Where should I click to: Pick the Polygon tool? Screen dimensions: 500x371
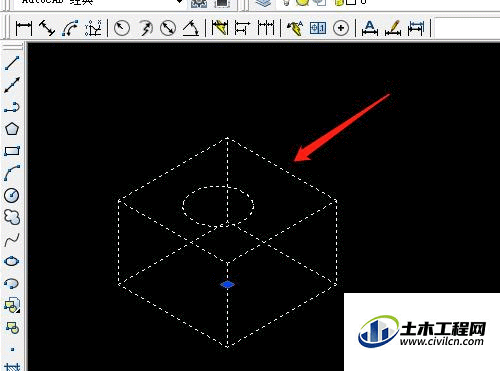click(12, 129)
